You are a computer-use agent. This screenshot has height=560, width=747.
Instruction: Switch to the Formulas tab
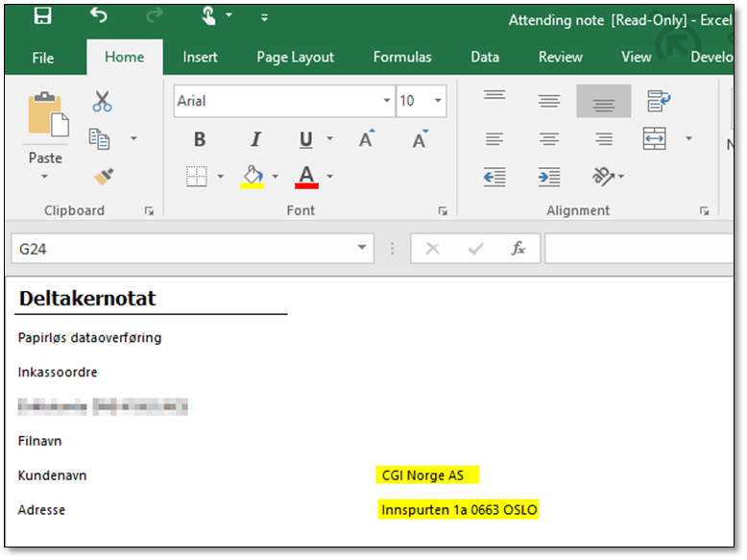[402, 58]
